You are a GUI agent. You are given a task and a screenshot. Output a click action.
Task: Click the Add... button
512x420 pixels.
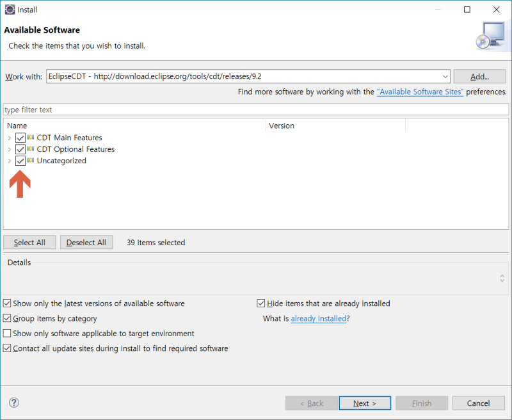(479, 76)
